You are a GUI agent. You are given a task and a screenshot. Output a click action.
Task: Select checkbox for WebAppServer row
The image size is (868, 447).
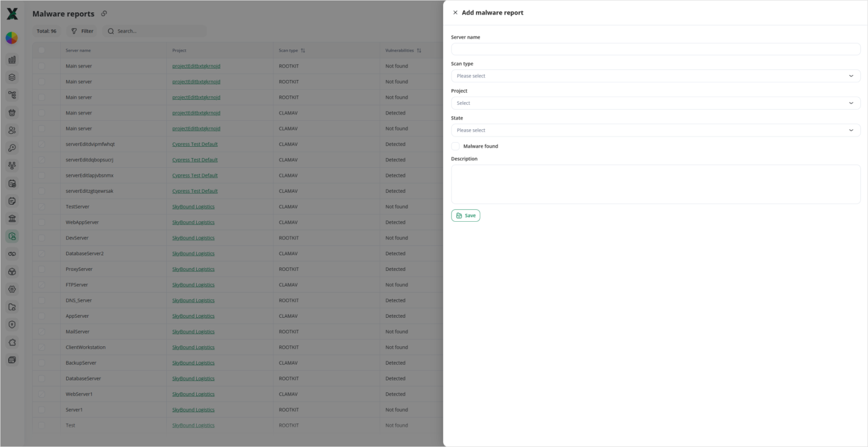41,222
